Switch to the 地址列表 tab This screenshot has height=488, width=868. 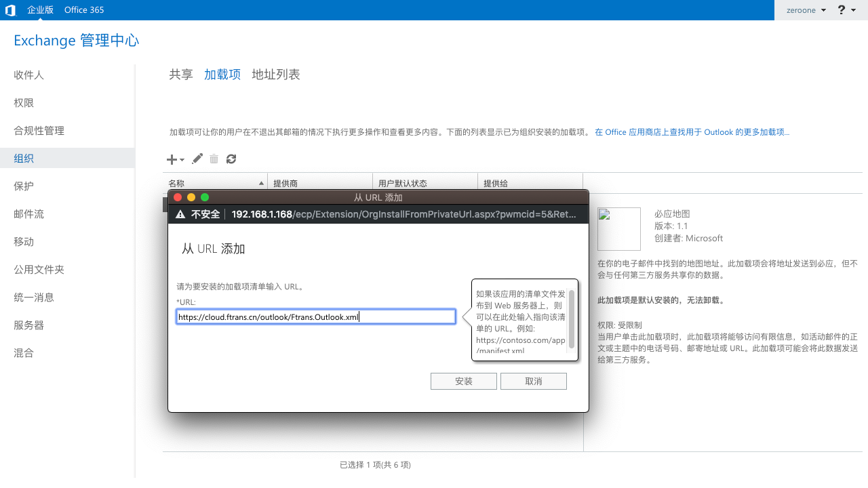point(275,75)
